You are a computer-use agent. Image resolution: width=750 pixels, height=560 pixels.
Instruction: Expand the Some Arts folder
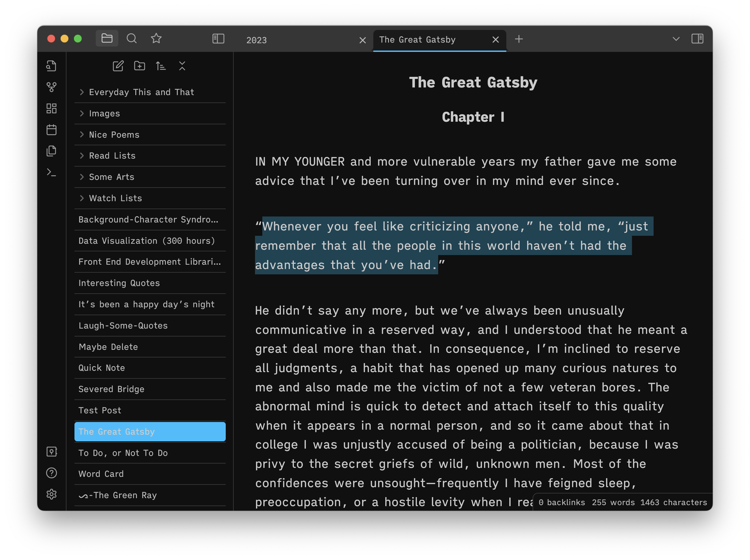point(150,177)
